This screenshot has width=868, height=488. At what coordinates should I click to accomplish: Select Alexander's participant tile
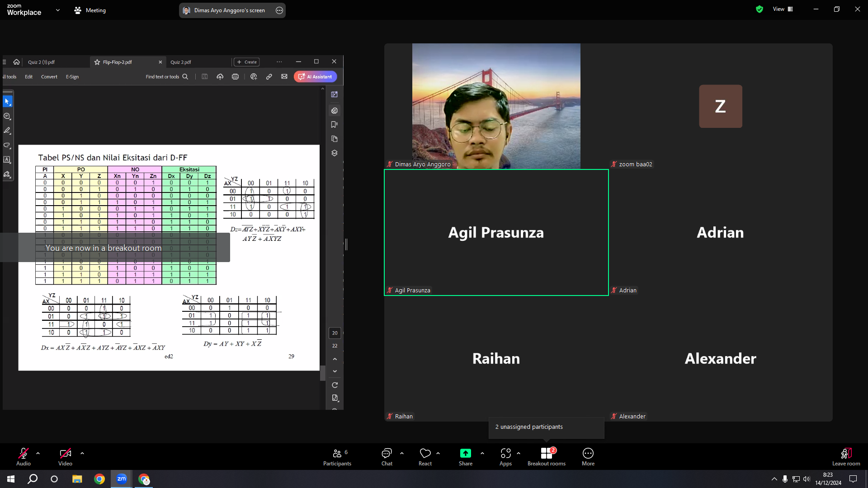point(721,359)
